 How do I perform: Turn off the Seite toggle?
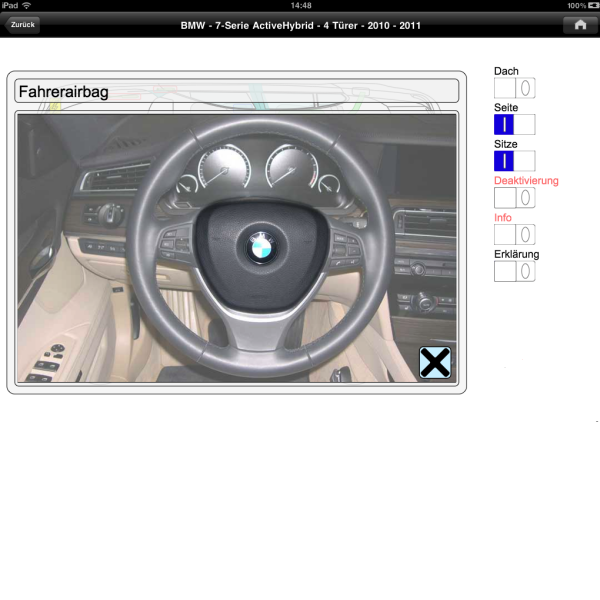(x=514, y=124)
